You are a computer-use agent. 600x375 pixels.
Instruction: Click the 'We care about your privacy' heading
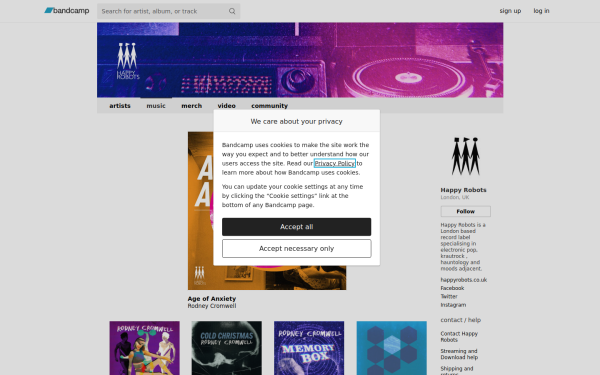pos(297,121)
